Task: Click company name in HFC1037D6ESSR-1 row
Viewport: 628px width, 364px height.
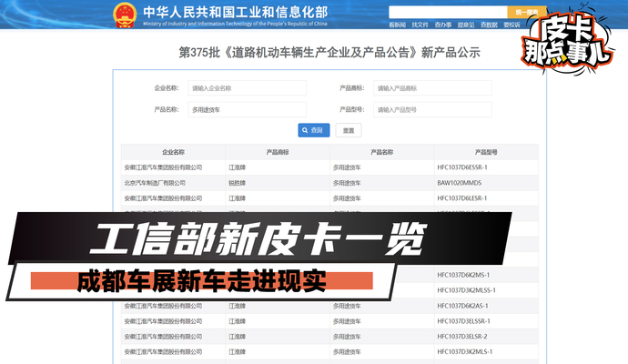Action: pos(163,167)
